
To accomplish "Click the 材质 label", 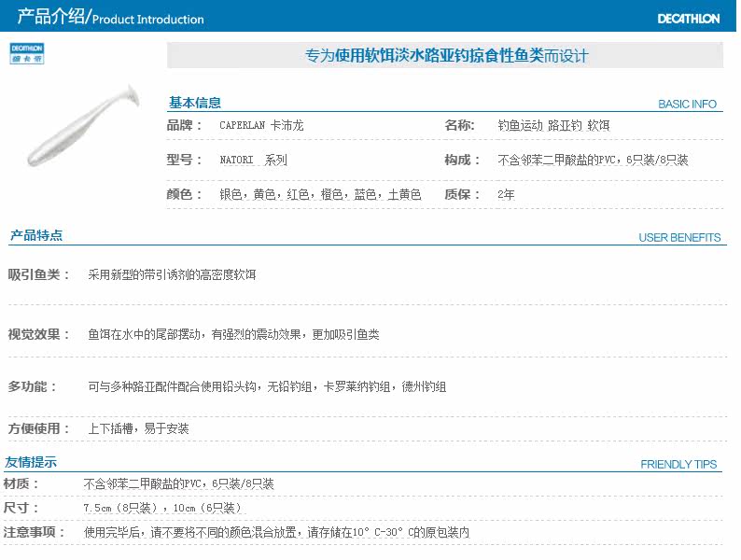I will (x=21, y=483).
